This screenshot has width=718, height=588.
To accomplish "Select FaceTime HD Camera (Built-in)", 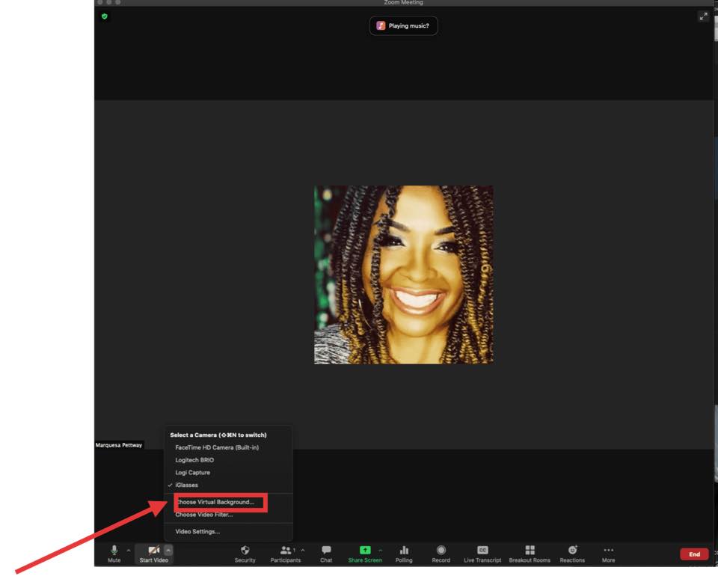I will (x=217, y=447).
